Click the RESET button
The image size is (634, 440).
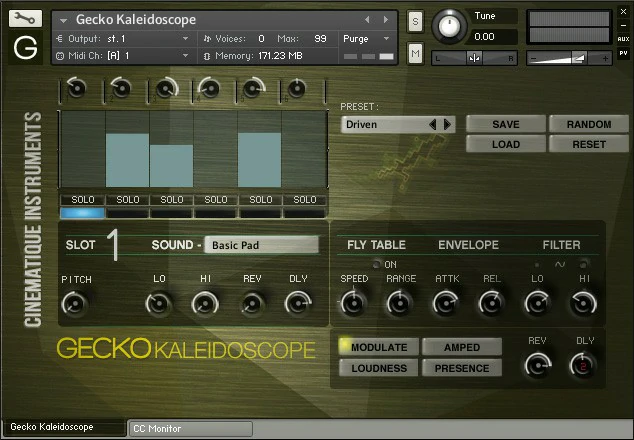click(589, 144)
